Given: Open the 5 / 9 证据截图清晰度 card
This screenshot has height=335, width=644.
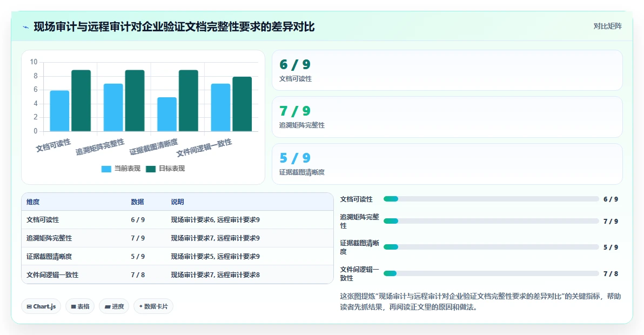Looking at the screenshot, I should [x=447, y=164].
